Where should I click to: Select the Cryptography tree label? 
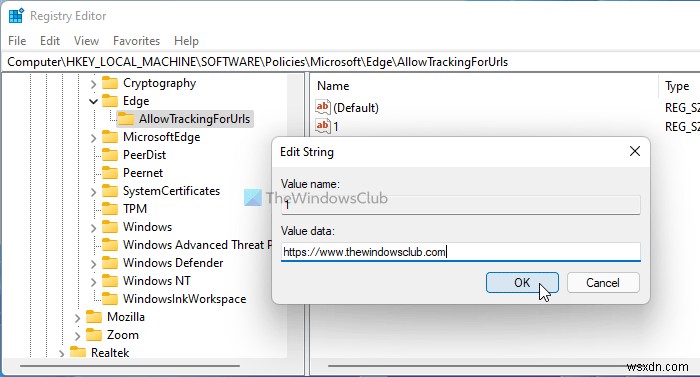pyautogui.click(x=159, y=83)
